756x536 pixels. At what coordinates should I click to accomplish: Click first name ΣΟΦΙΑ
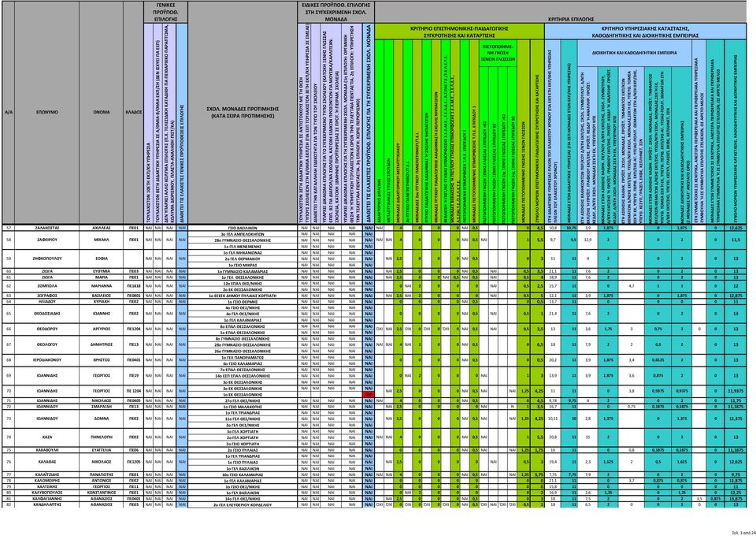102,258
